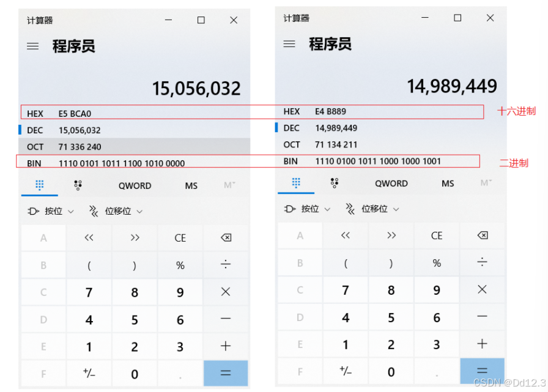Click left shift << key in left calculator
Screen dimensions: 548x392
click(89, 237)
